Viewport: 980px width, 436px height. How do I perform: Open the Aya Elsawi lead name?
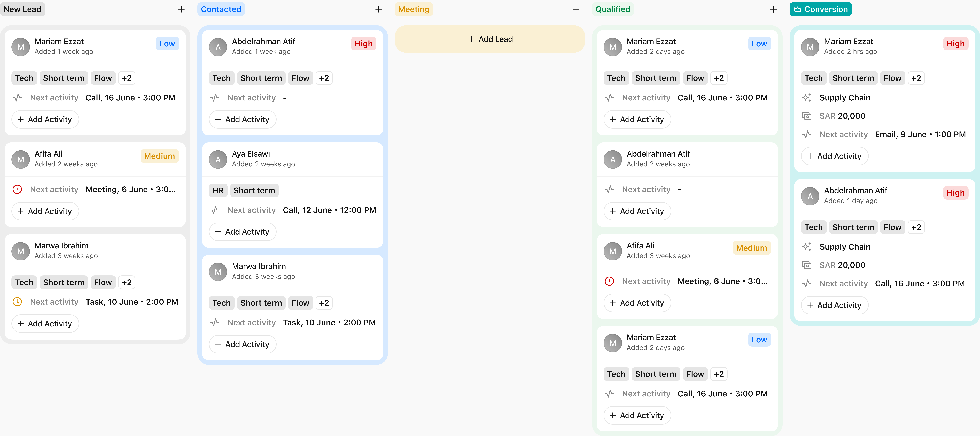click(x=251, y=154)
